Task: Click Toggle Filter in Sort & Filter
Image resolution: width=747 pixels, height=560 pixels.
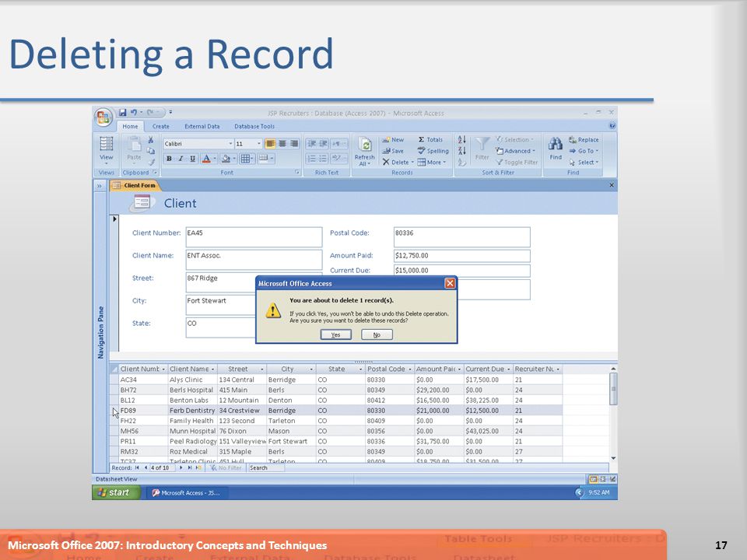Action: tap(517, 163)
